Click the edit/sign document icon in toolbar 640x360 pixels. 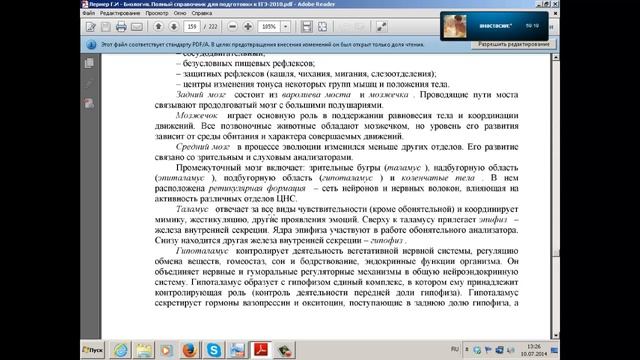[x=91, y=27]
